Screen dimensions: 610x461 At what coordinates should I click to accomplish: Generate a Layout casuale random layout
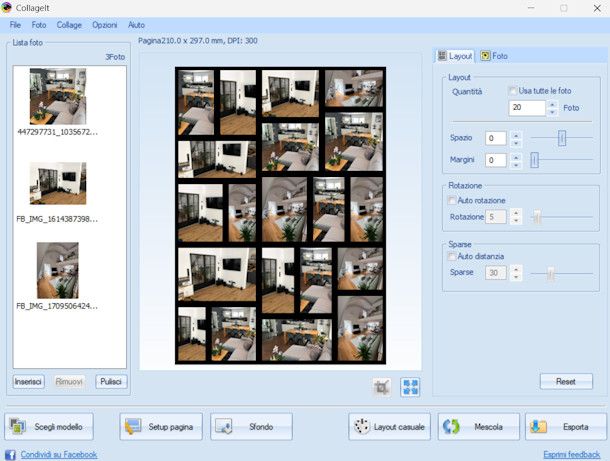(x=389, y=427)
